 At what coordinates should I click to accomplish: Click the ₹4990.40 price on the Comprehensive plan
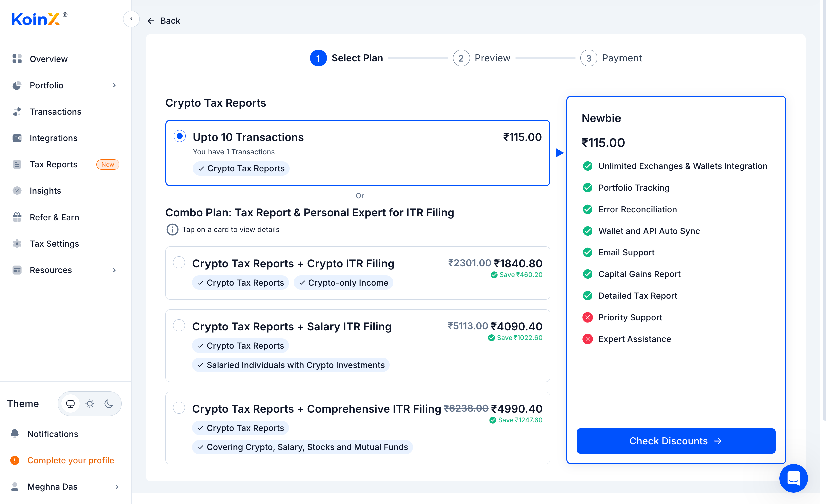point(517,409)
